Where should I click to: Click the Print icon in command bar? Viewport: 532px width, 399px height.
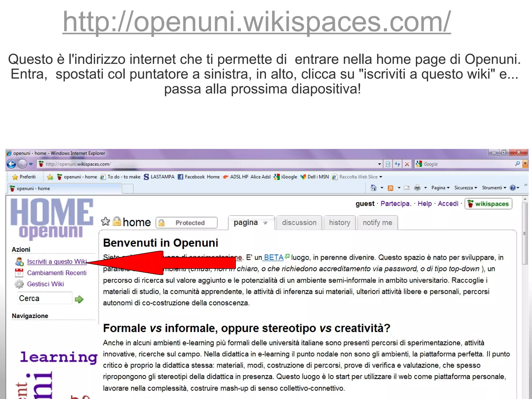tap(417, 188)
